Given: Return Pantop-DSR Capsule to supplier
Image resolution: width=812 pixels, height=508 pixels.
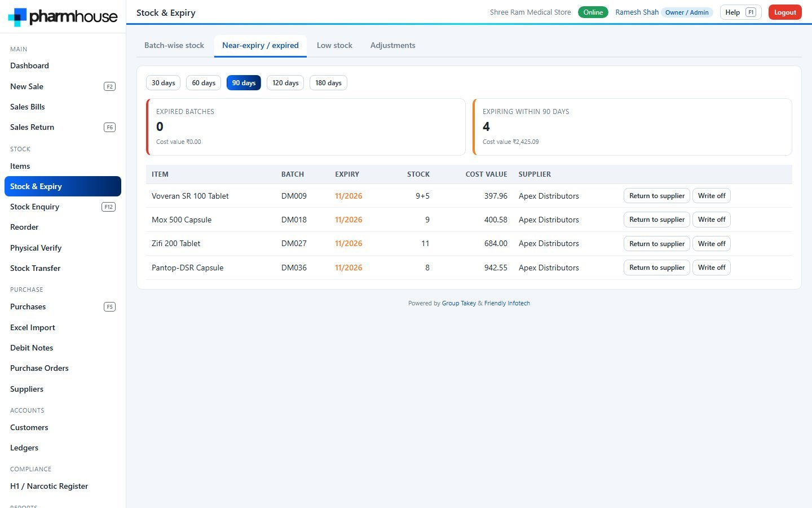Looking at the screenshot, I should [x=657, y=268].
